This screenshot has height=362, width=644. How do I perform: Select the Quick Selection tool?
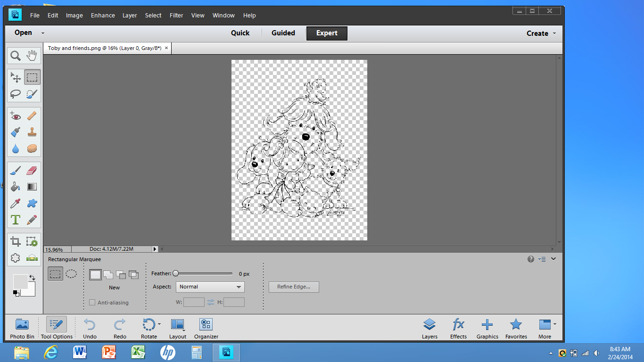tap(32, 94)
